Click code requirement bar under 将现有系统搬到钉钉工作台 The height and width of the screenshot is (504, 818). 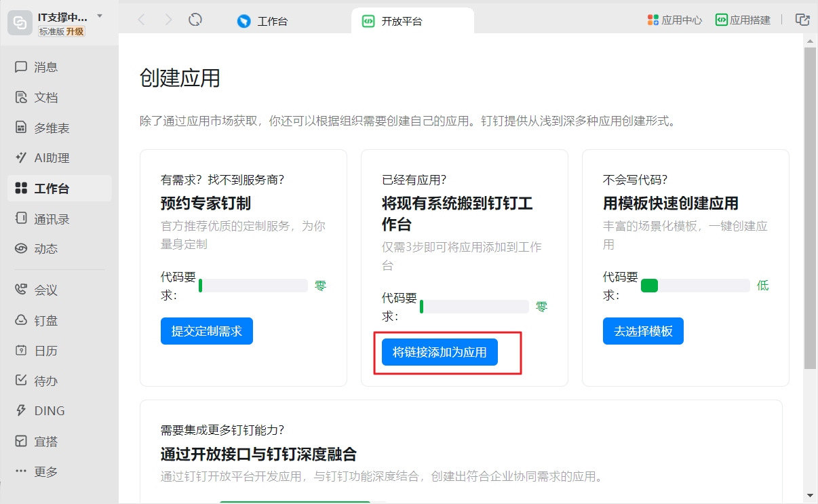[474, 307]
